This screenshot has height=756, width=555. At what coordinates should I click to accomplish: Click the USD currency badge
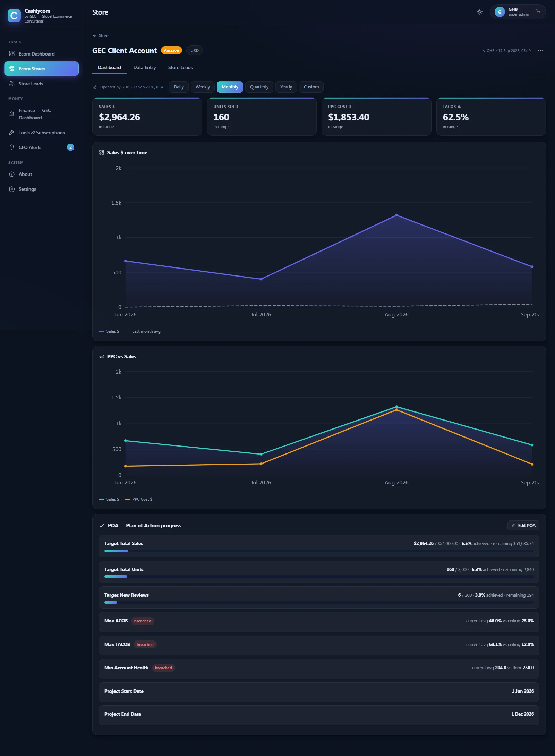point(195,50)
